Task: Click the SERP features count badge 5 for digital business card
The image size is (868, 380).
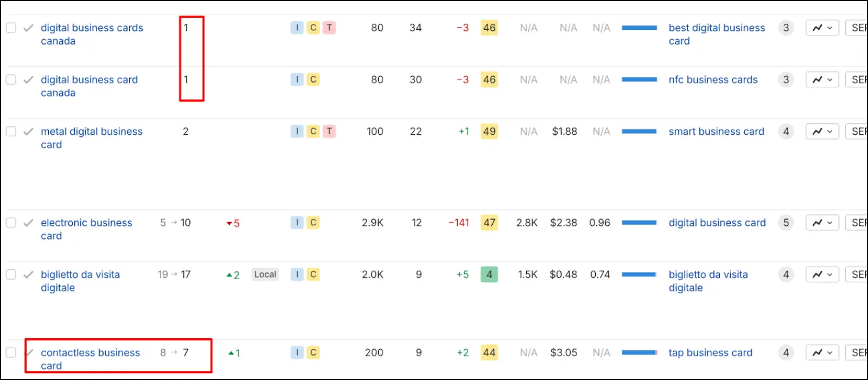Action: [786, 223]
